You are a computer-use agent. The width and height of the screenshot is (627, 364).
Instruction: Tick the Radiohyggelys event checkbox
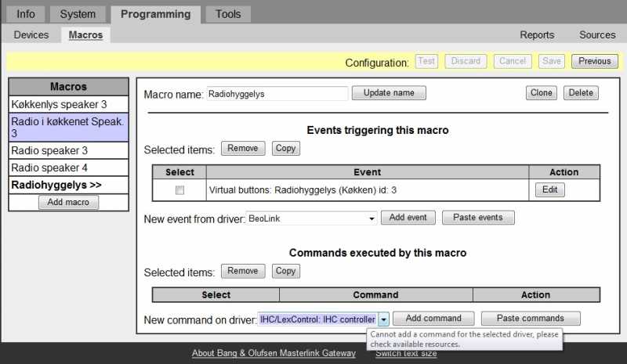tap(179, 190)
